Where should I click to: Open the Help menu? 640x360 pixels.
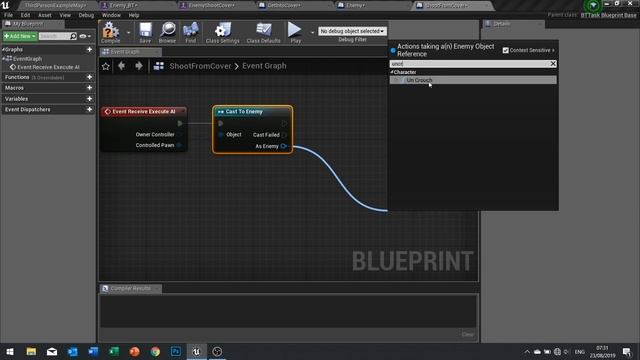tap(134, 15)
